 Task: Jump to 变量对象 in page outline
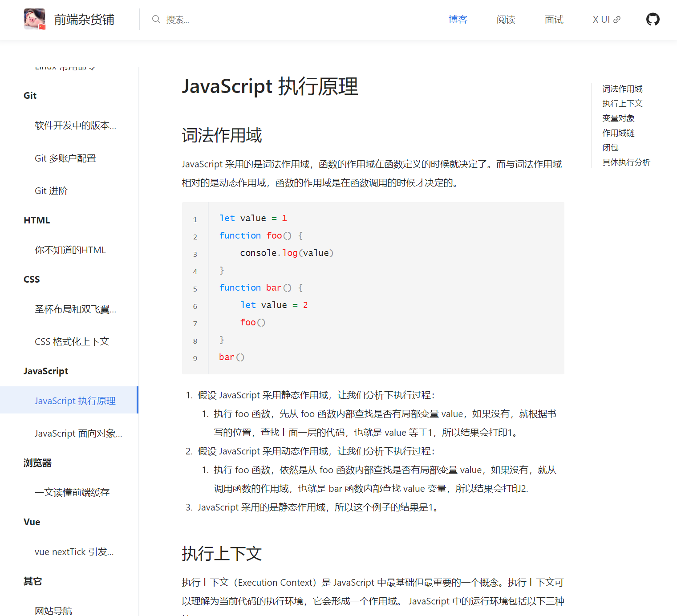[x=618, y=118]
